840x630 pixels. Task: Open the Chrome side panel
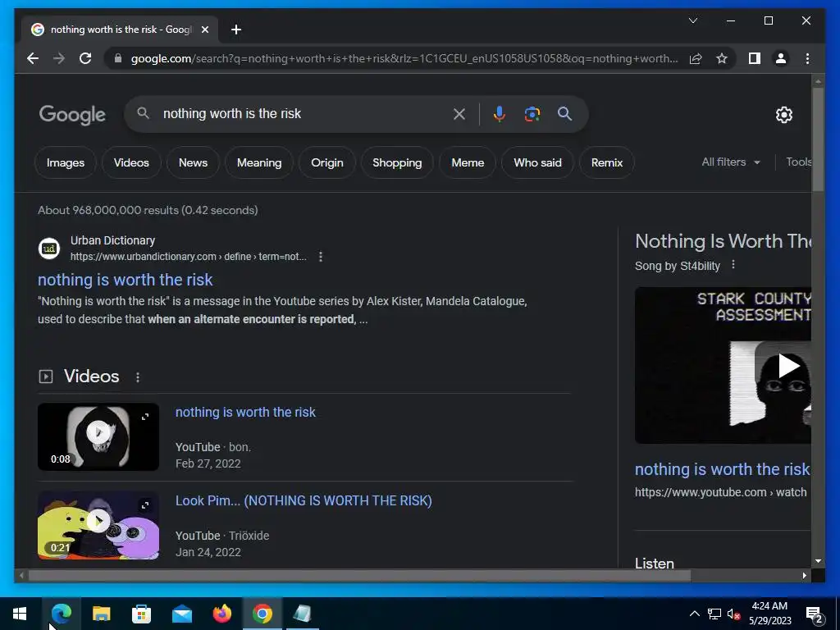pos(755,58)
